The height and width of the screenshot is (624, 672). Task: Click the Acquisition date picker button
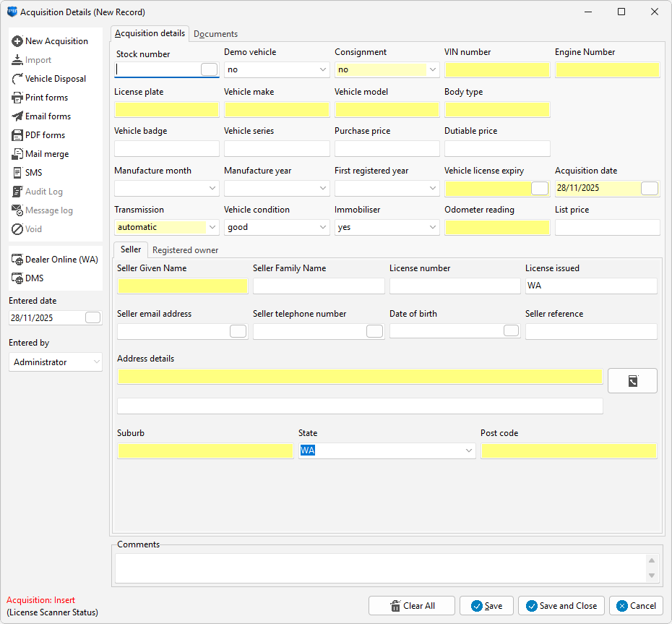pyautogui.click(x=649, y=188)
